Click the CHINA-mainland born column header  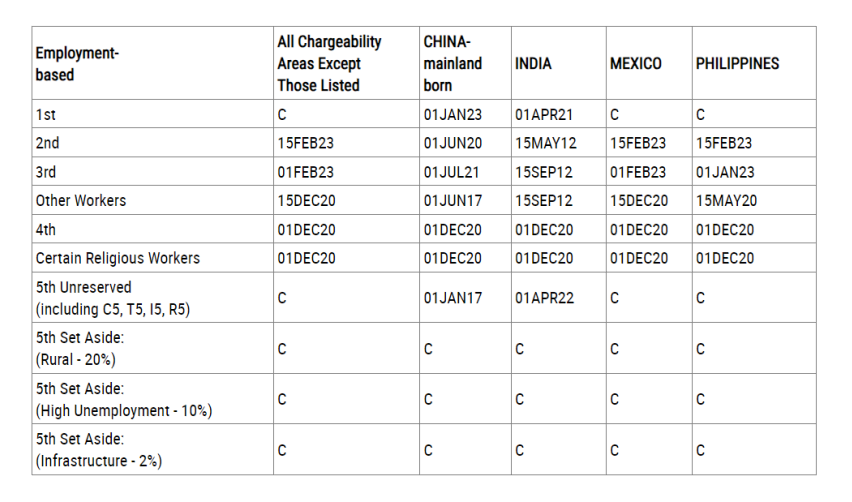point(453,64)
